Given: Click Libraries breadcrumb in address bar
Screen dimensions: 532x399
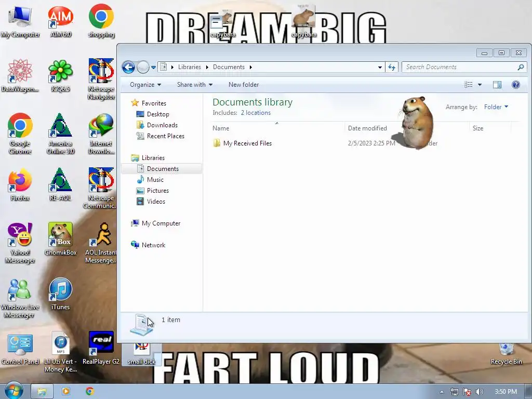Looking at the screenshot, I should click(x=189, y=67).
